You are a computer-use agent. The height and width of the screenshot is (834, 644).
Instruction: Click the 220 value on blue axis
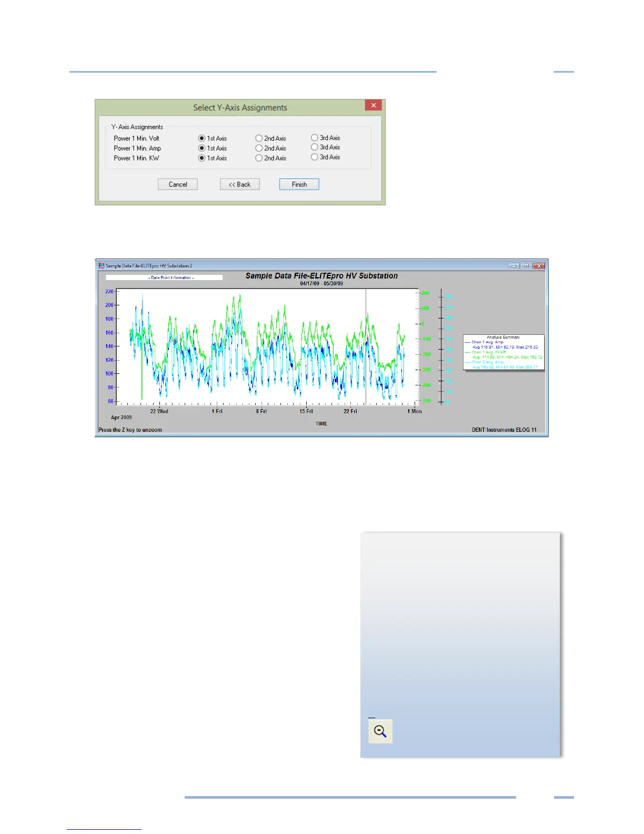(109, 292)
